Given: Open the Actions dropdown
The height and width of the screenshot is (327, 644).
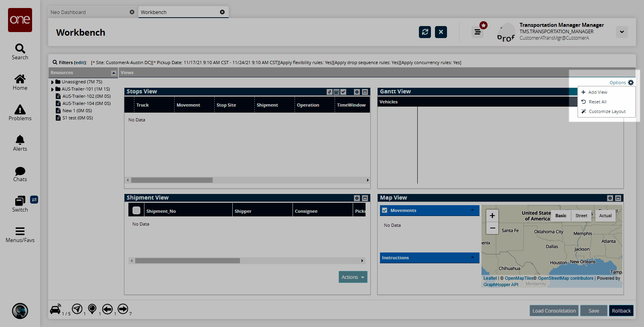Looking at the screenshot, I should (x=353, y=277).
